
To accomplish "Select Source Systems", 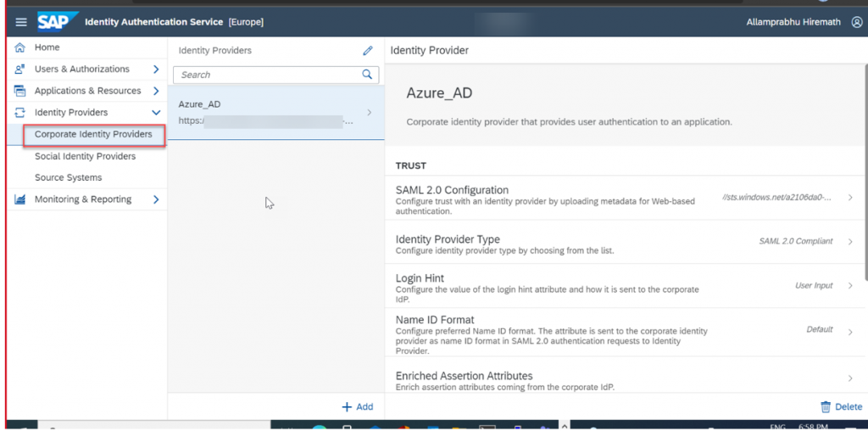I will [68, 178].
